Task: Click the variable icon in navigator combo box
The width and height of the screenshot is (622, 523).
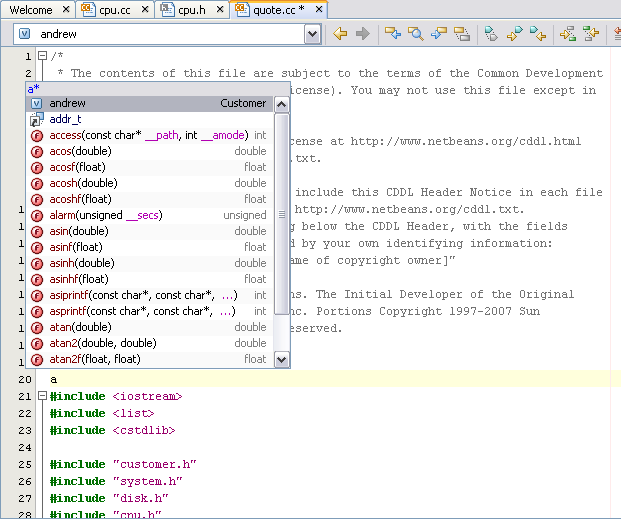Action: 25,34
